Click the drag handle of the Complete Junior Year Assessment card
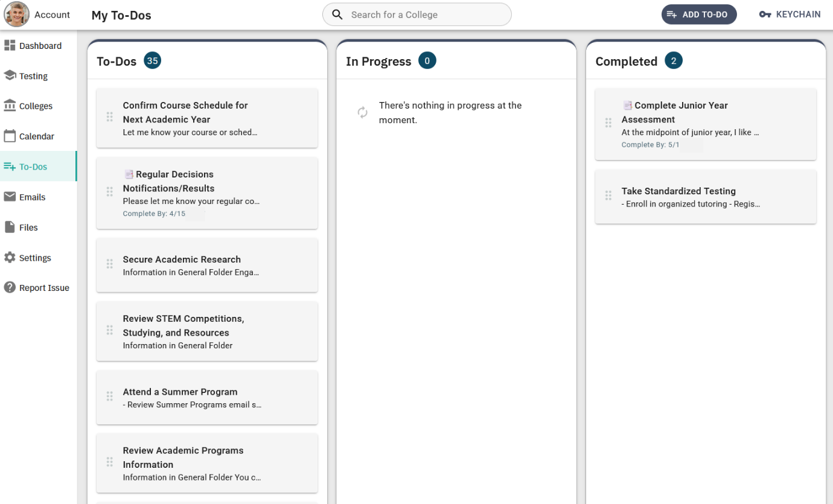This screenshot has height=504, width=833. coord(608,123)
